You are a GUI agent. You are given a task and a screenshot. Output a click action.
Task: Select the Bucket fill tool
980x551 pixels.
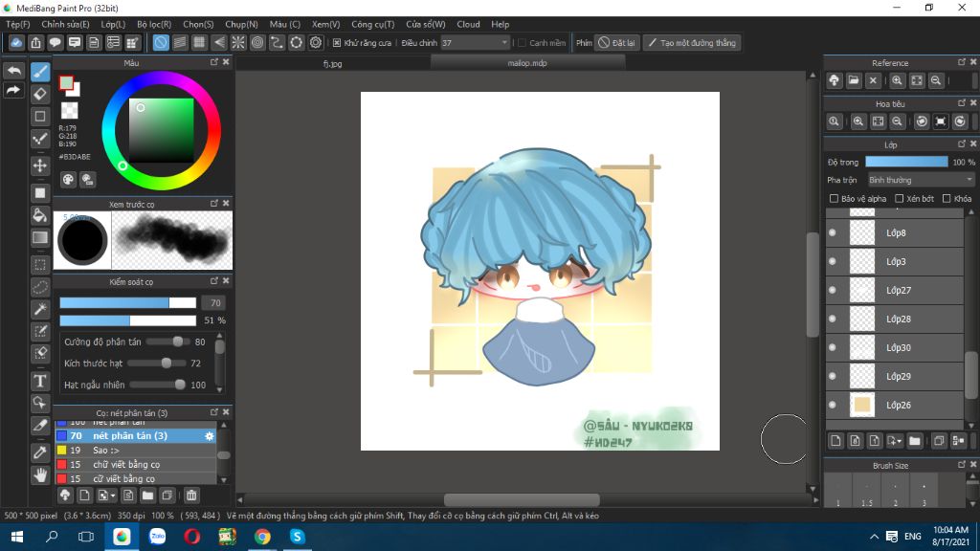coord(40,215)
